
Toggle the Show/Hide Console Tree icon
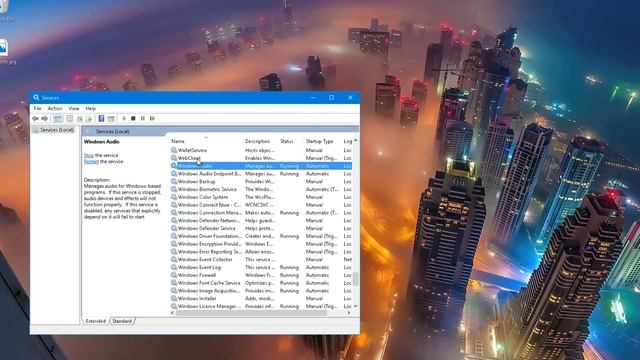[x=58, y=118]
